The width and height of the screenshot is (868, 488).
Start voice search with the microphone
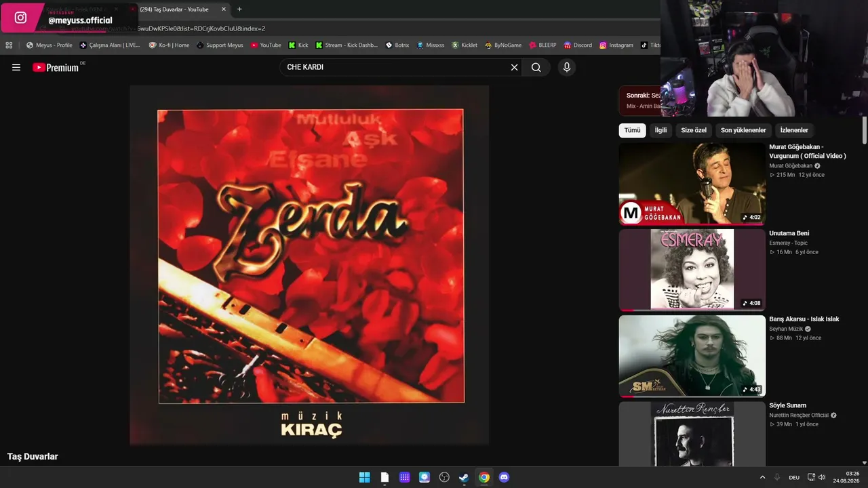coord(567,67)
